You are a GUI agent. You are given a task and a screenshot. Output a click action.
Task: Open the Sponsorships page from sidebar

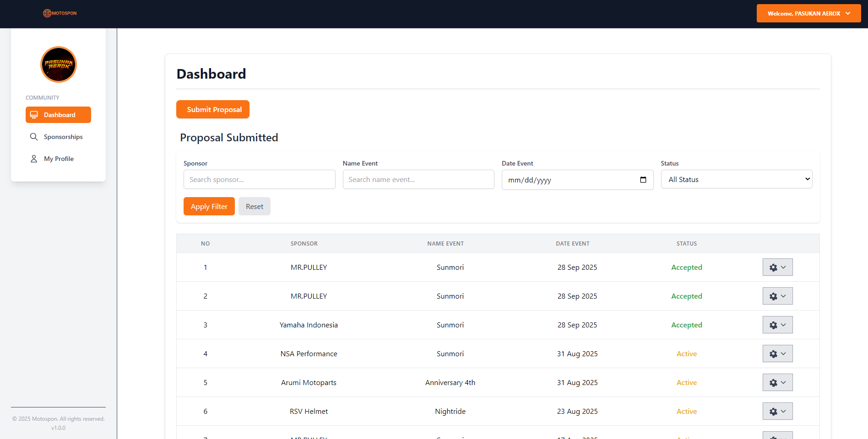tap(63, 136)
